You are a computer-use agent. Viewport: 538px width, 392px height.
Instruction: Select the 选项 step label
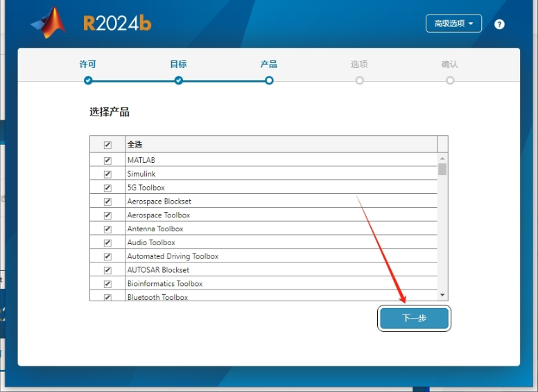tap(359, 64)
